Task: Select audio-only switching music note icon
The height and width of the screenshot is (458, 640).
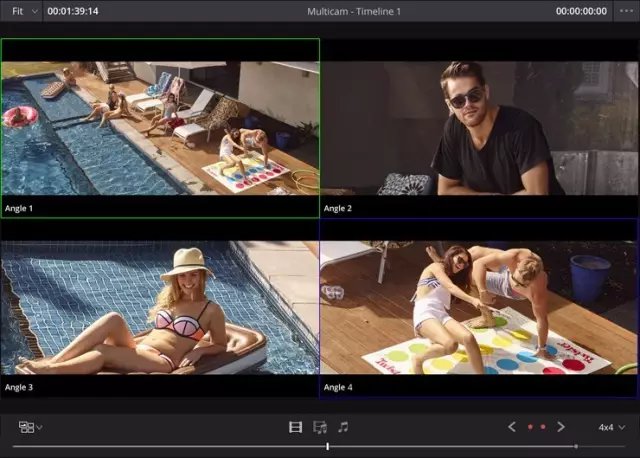Action: click(343, 427)
